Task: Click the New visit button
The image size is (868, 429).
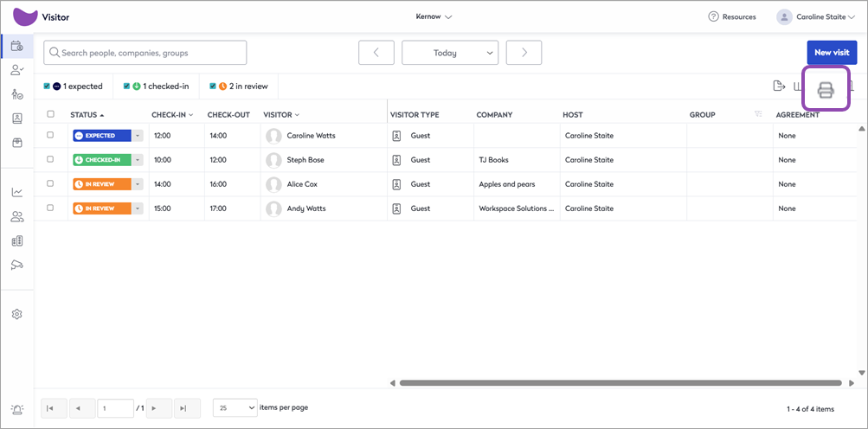Action: point(831,53)
